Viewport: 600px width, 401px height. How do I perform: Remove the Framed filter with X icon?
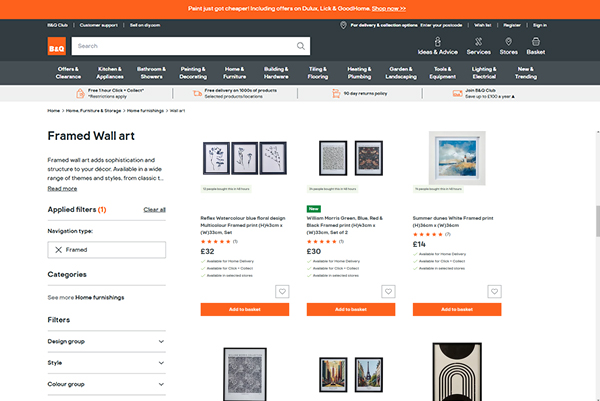pyautogui.click(x=59, y=250)
